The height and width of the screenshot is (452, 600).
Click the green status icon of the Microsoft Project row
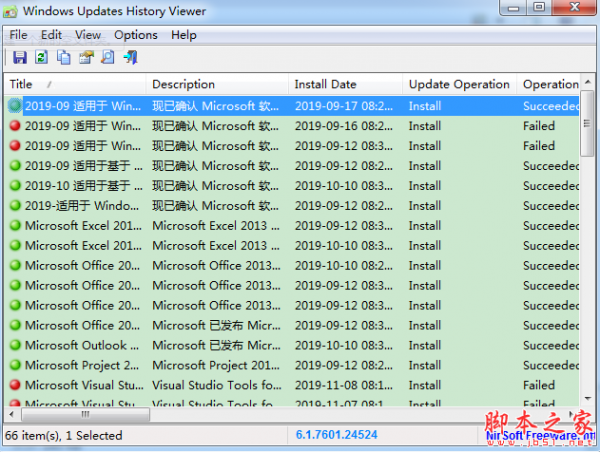[15, 365]
